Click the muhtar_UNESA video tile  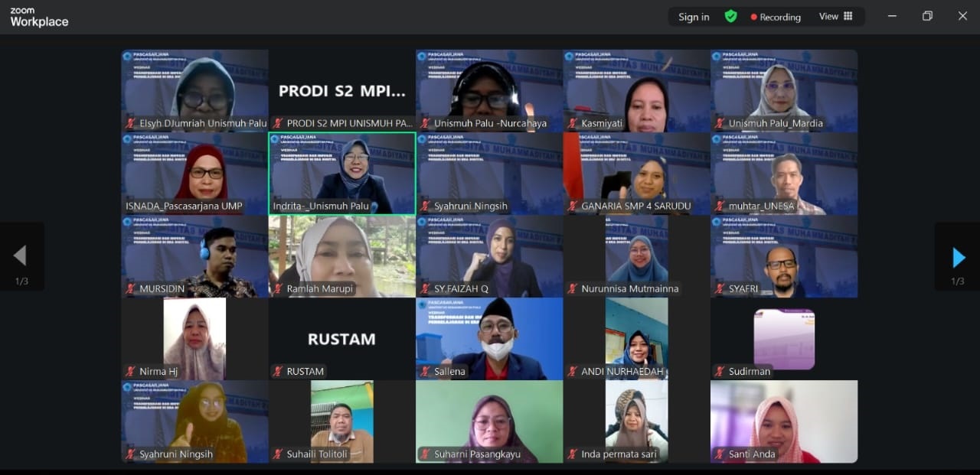[x=783, y=173]
